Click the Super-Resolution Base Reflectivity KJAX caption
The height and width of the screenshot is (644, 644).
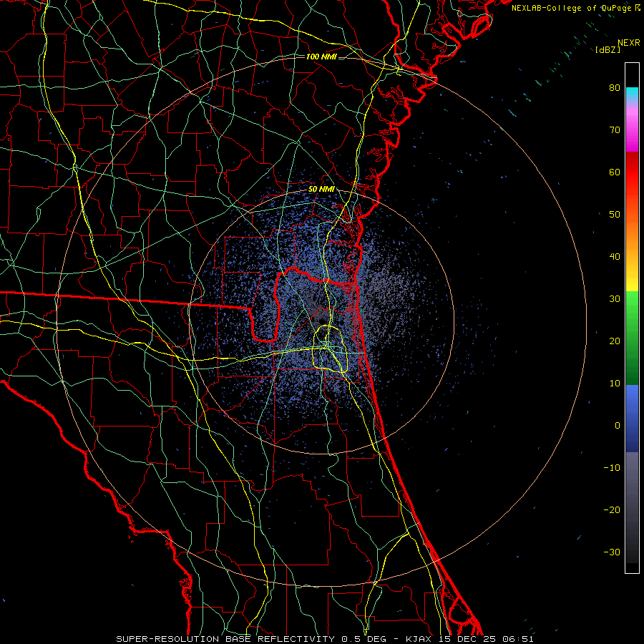325,639
